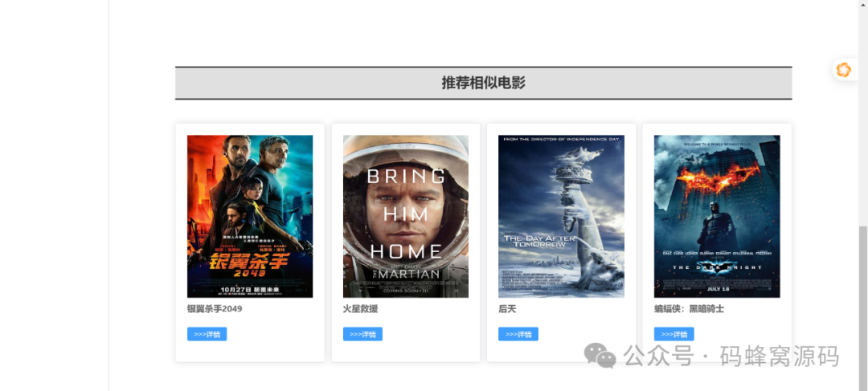The image size is (868, 391).
Task: Click the 后天 movie title
Action: coord(507,308)
